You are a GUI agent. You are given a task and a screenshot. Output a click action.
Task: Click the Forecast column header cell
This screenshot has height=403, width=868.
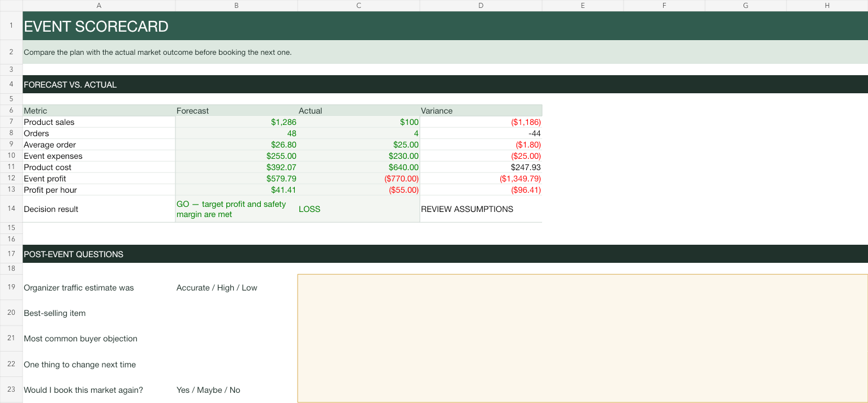coord(237,111)
